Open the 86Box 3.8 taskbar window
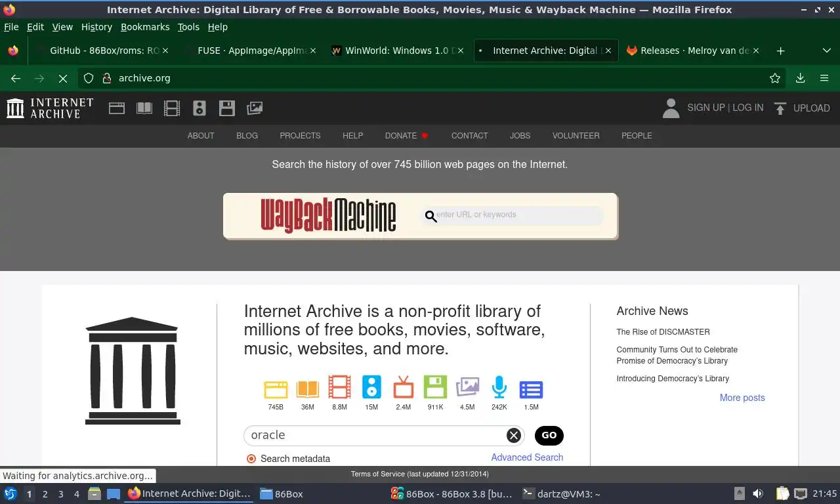 coord(451,494)
